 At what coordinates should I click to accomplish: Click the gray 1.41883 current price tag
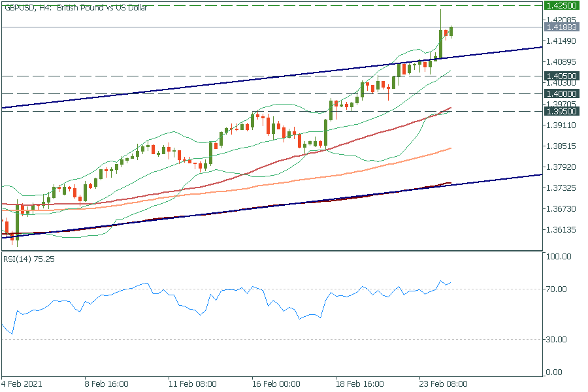click(561, 27)
